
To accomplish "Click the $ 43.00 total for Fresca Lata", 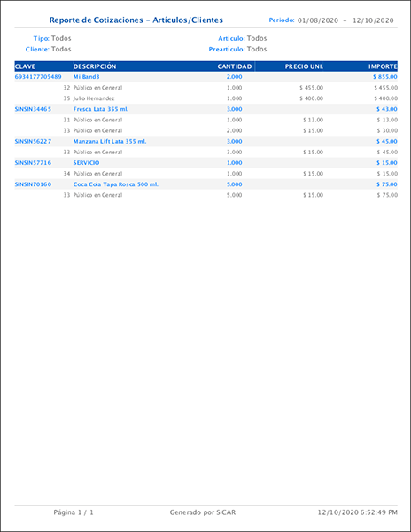I will [x=387, y=109].
